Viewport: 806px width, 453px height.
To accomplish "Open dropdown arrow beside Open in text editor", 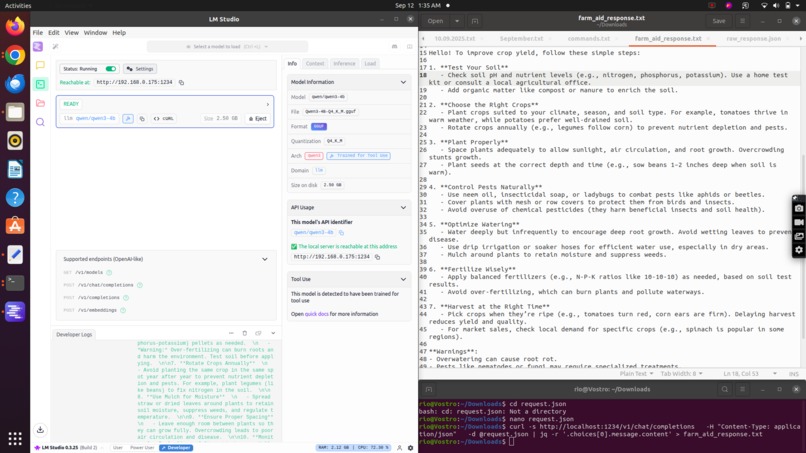I will [456, 21].
